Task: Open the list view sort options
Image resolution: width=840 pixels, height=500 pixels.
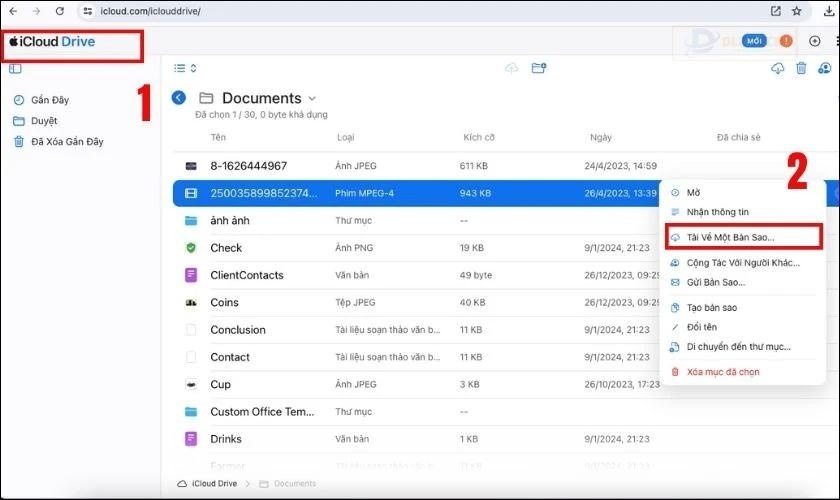Action: point(185,68)
